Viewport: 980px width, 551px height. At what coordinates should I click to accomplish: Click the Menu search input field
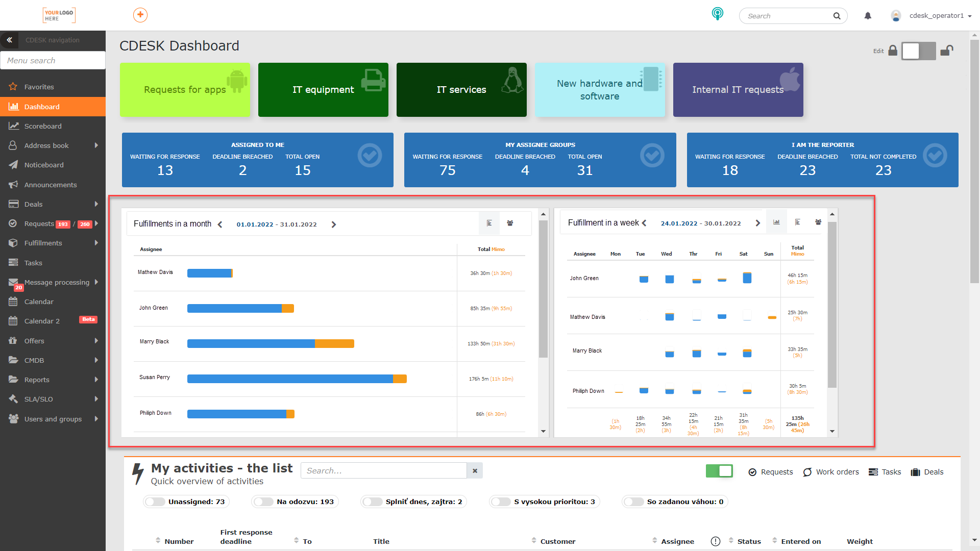(53, 60)
